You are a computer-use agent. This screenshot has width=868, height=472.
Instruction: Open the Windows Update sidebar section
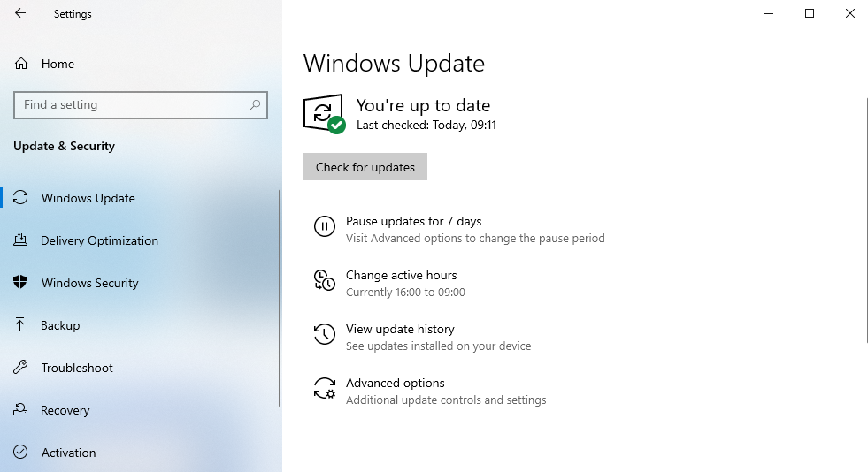tap(88, 198)
